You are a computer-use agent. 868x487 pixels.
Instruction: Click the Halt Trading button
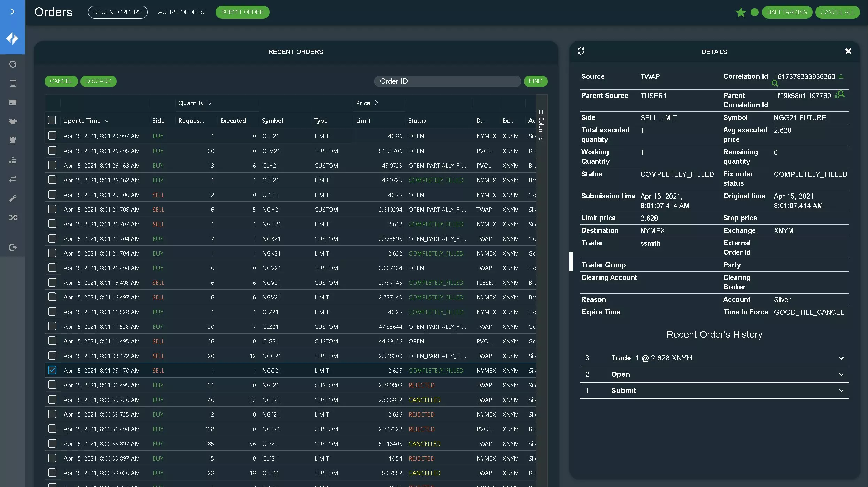point(787,12)
